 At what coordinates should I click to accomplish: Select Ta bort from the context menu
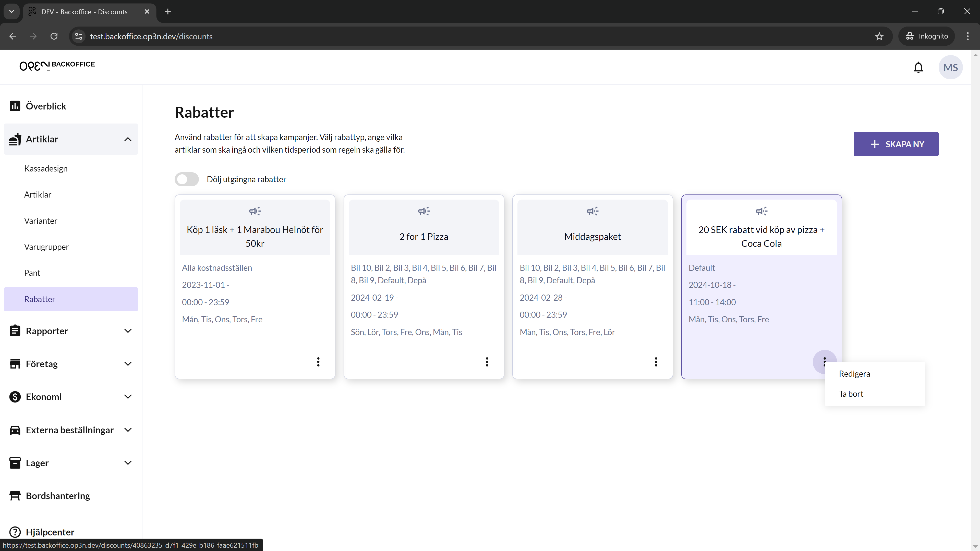[851, 394]
